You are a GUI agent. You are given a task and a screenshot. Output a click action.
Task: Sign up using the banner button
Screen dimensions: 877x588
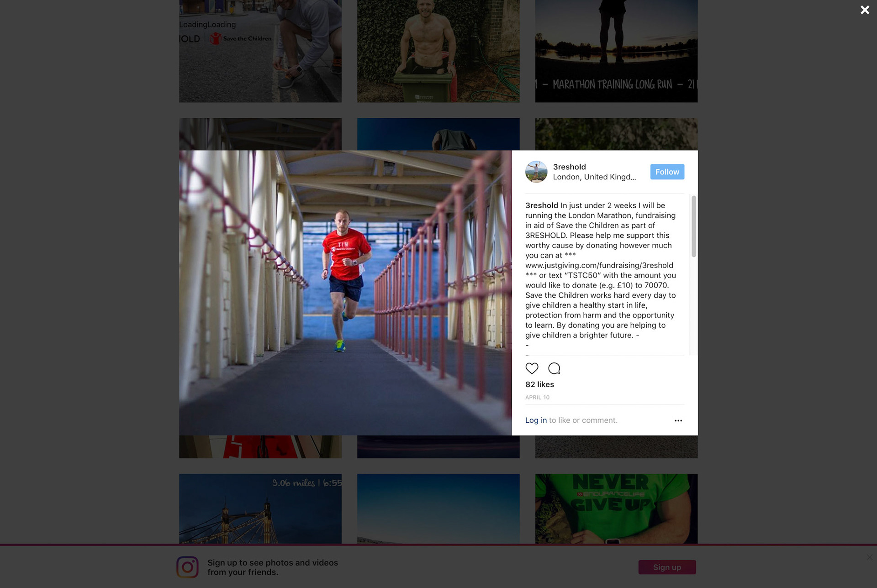click(667, 567)
